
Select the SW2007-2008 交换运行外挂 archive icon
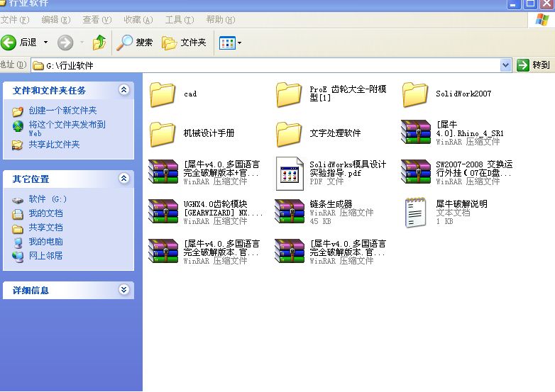pyautogui.click(x=416, y=172)
